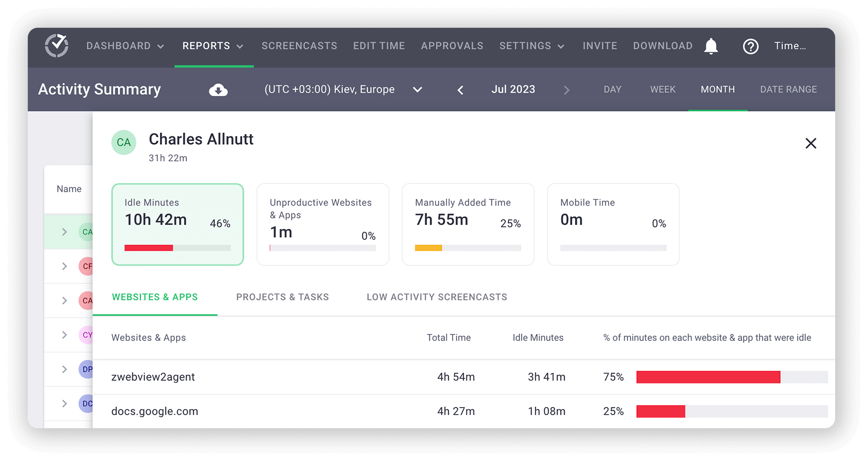Screen dimensions: 868x461
Task: Open the notifications bell
Action: pyautogui.click(x=711, y=46)
